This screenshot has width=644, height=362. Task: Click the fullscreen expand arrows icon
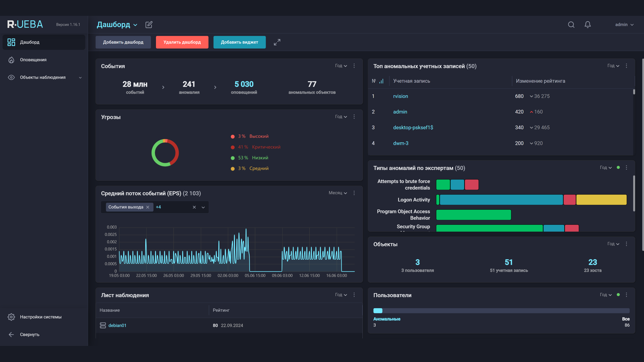tap(277, 42)
